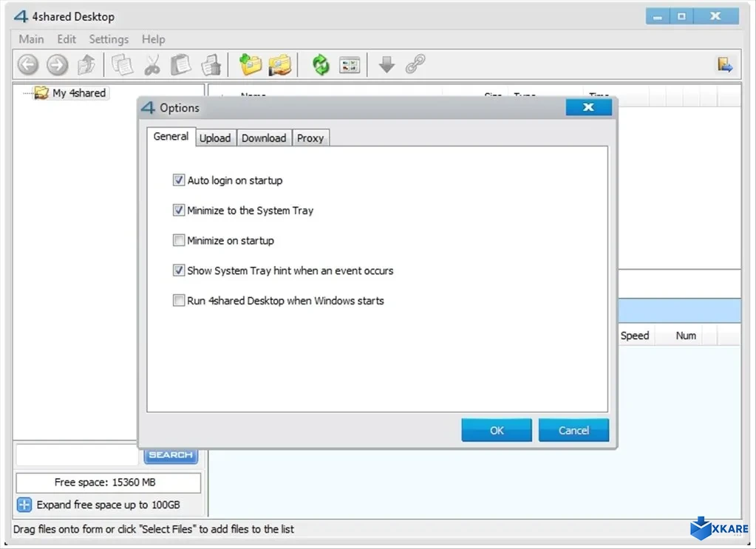Click OK in Options dialog

(497, 430)
